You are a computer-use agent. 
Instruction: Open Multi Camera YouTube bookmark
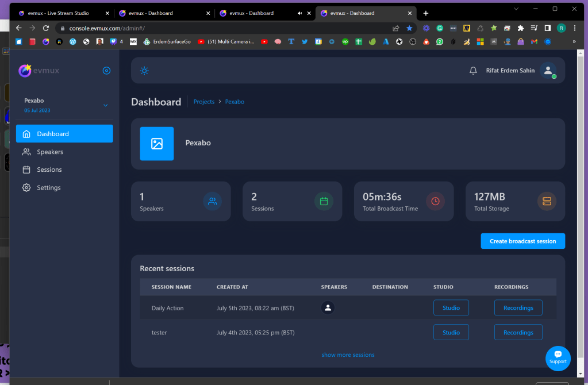[x=226, y=41]
